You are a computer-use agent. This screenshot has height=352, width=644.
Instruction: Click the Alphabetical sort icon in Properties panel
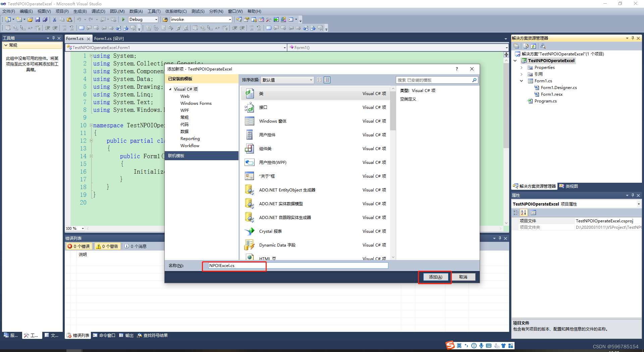tap(524, 212)
